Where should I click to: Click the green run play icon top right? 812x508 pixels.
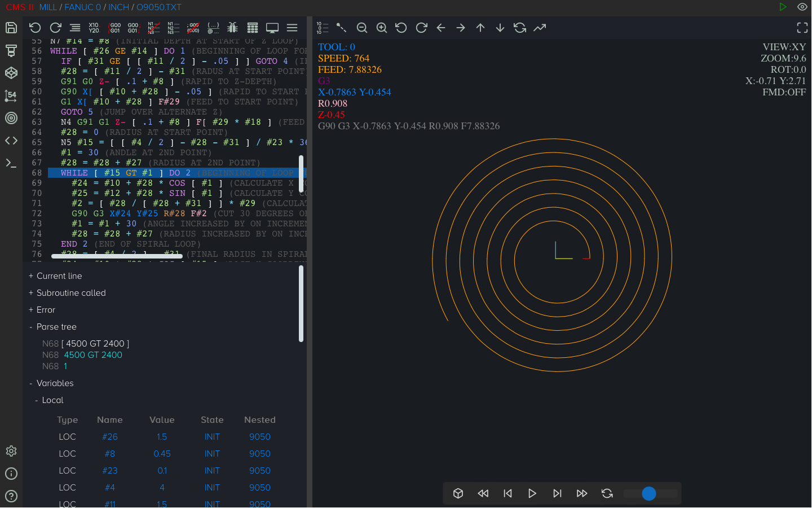(x=783, y=7)
